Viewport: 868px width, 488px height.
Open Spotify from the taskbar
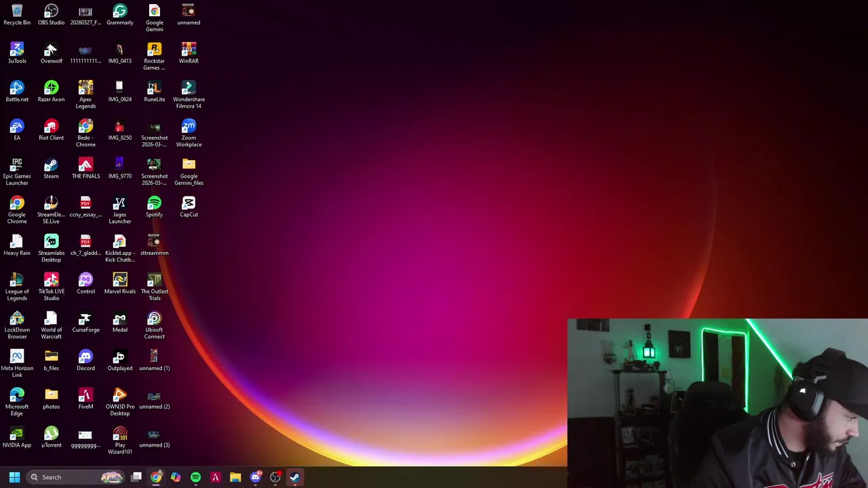click(195, 477)
